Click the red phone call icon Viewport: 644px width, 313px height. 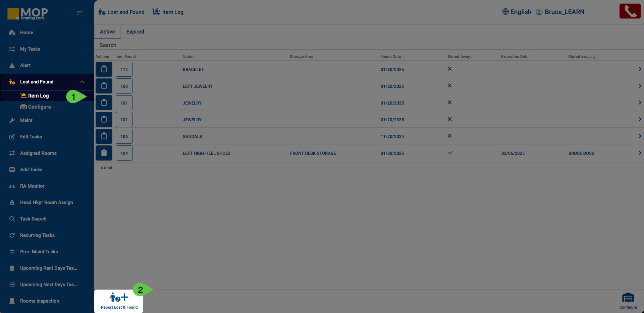(630, 11)
